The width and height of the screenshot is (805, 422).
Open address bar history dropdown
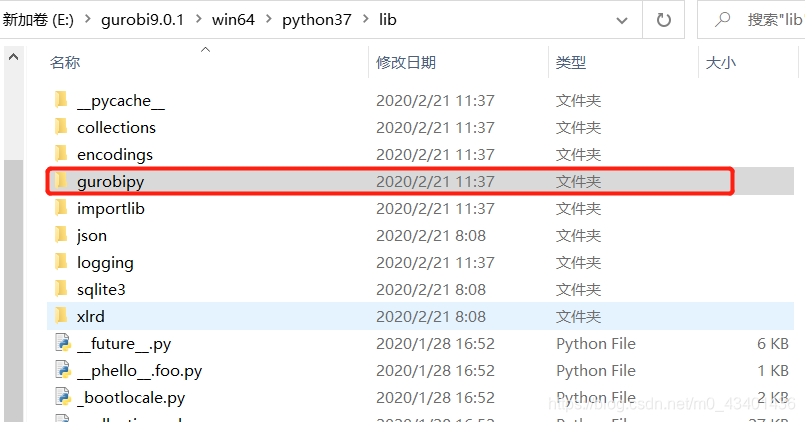pyautogui.click(x=622, y=20)
